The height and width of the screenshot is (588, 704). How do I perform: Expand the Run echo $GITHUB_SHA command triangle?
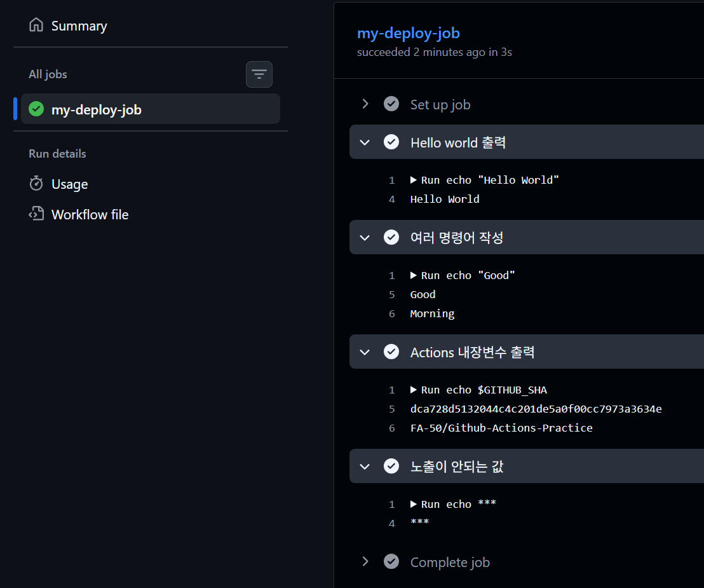414,390
